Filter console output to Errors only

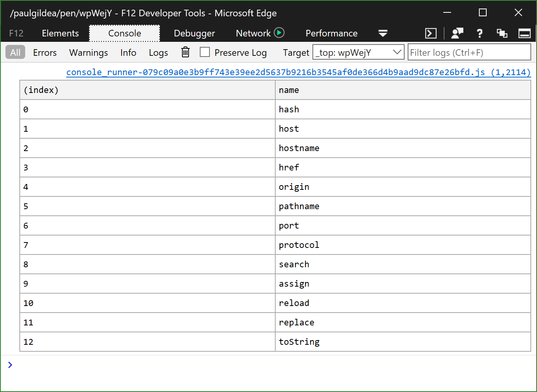point(45,52)
